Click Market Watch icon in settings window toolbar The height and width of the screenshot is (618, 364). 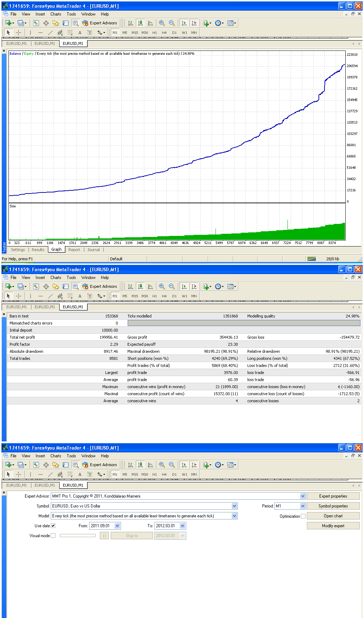coord(36,465)
